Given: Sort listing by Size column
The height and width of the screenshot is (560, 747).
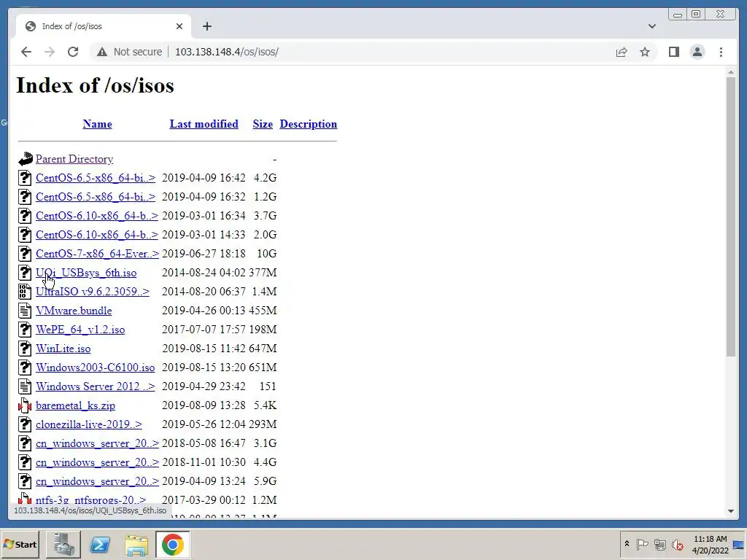Looking at the screenshot, I should [263, 124].
